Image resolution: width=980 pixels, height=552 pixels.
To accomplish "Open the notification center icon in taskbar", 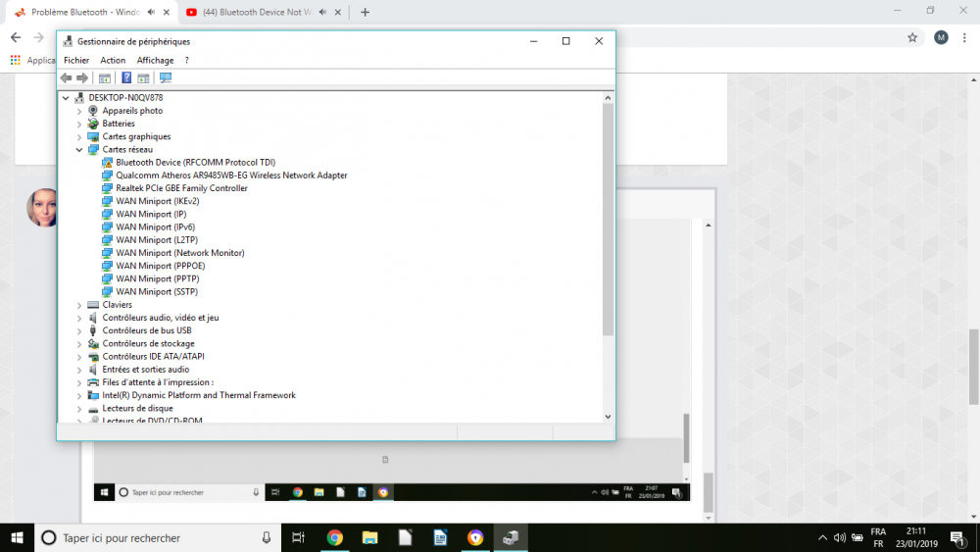I will (x=956, y=537).
